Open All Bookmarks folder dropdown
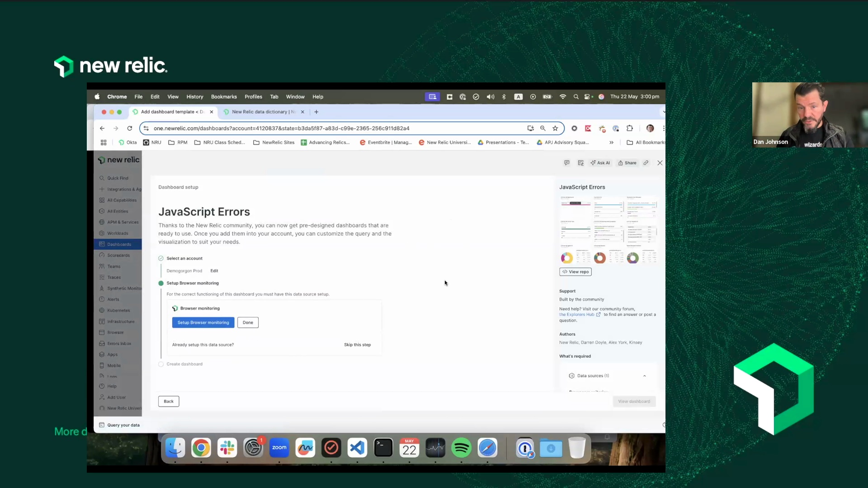Screen dimensions: 868x488 click(646, 142)
